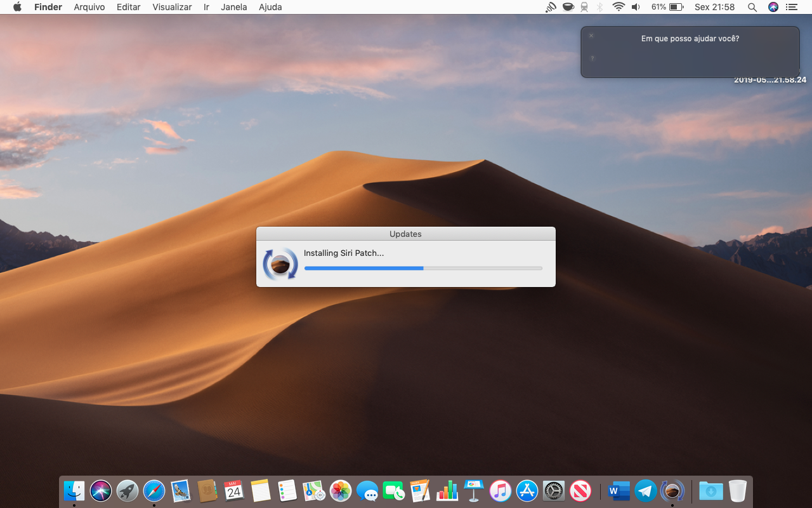812x508 pixels.
Task: Click the Updates dialog title bar
Action: coord(406,234)
